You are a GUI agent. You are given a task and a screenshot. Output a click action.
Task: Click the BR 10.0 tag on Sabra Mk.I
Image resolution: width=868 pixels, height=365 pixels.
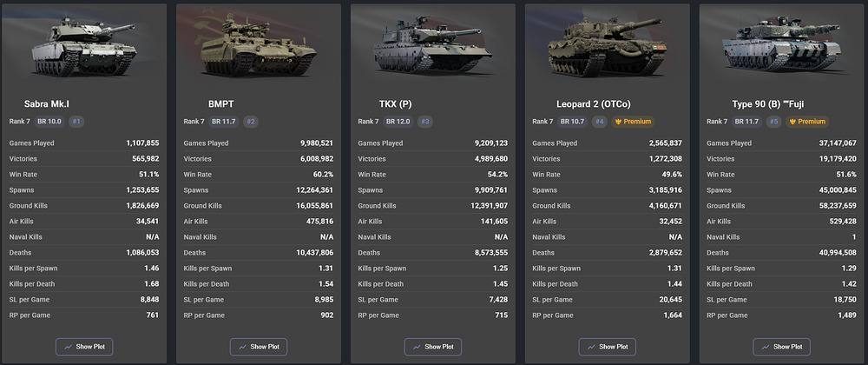49,122
